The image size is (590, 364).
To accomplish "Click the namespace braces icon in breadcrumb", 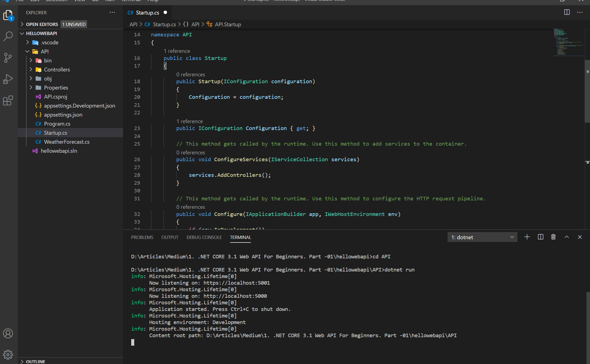I will (x=186, y=24).
